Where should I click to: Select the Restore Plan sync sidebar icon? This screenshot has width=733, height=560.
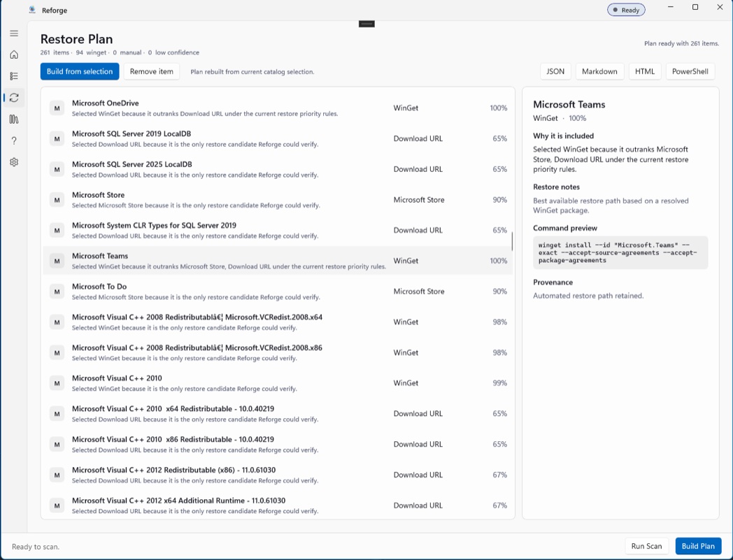14,98
